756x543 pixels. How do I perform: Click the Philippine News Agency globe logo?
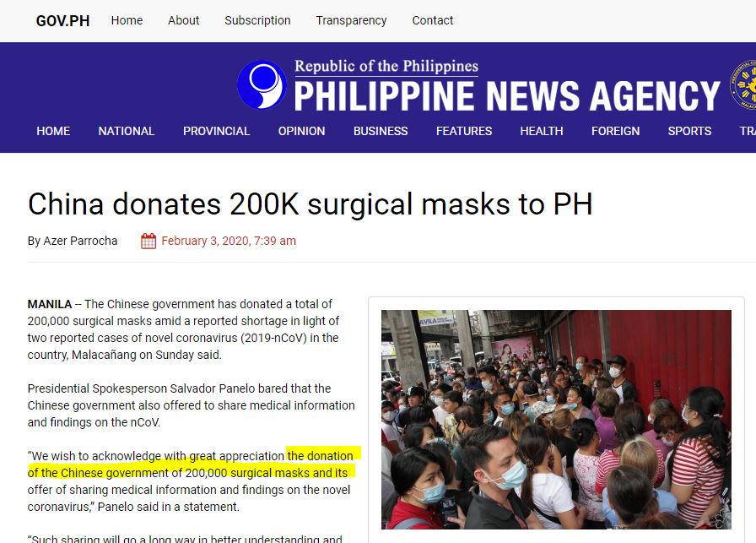[262, 84]
